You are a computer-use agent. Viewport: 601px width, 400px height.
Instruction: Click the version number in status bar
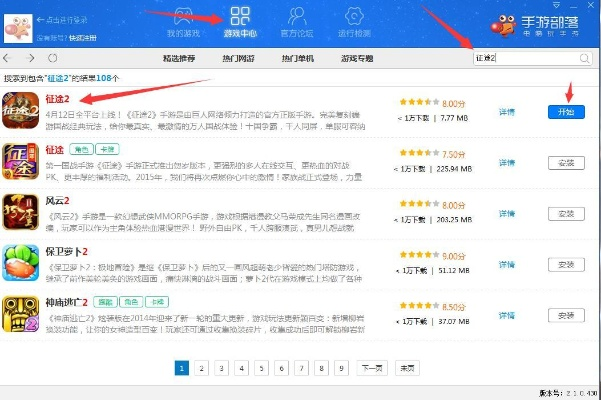click(x=568, y=393)
